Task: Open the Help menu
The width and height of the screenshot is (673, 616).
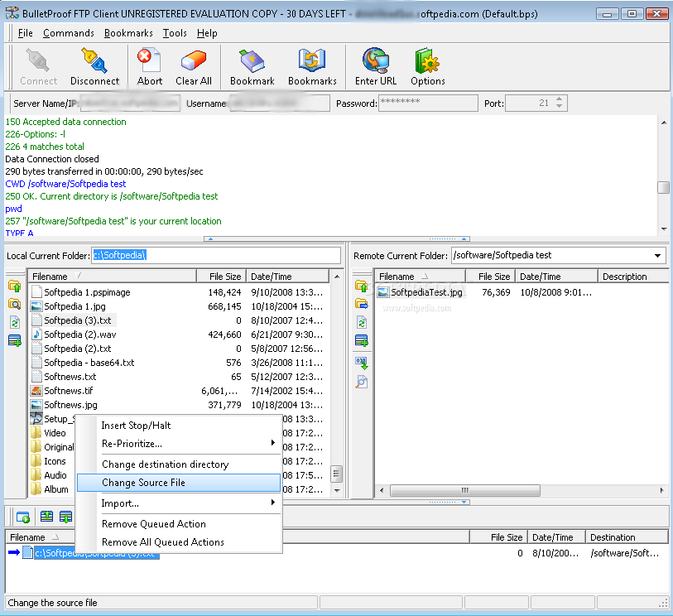Action: pyautogui.click(x=207, y=33)
